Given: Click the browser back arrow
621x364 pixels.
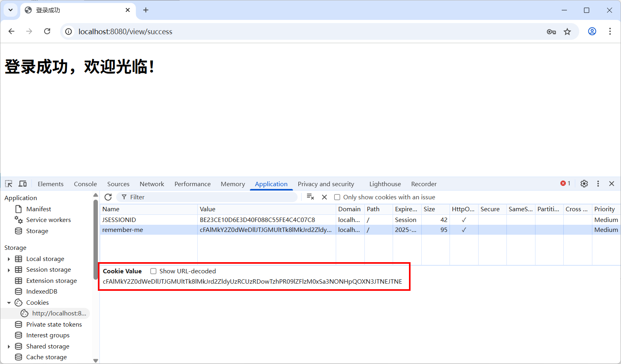Looking at the screenshot, I should point(12,31).
